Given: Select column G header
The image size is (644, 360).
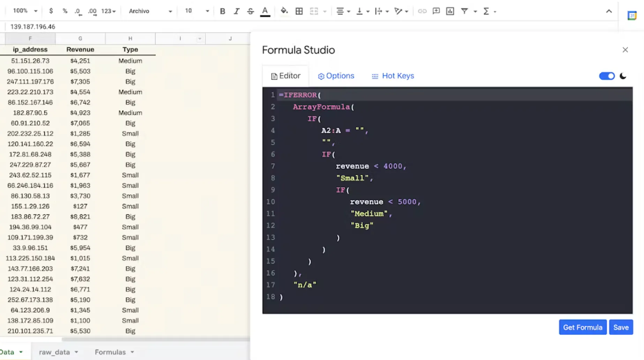Looking at the screenshot, I should point(80,38).
